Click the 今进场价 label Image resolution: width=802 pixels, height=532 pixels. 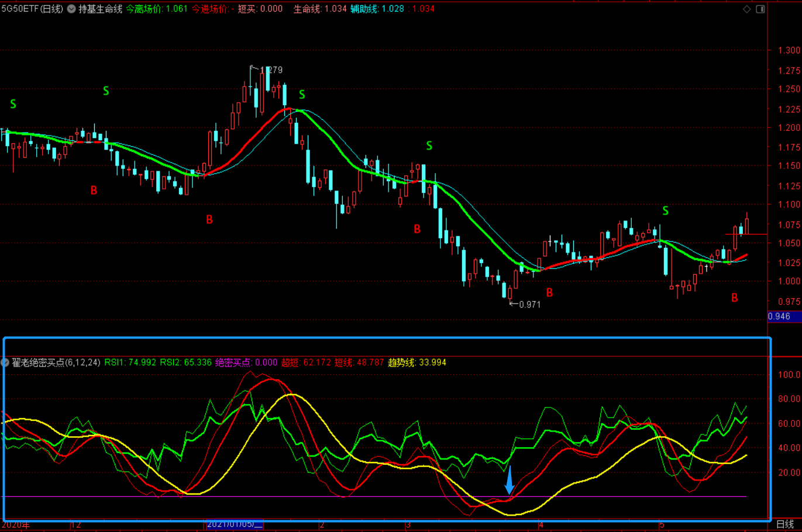211,9
